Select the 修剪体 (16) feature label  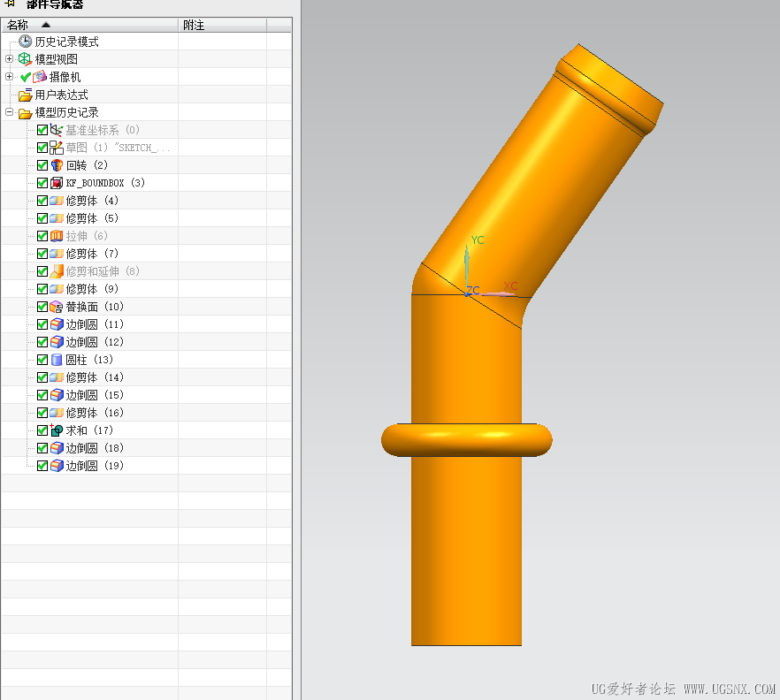tap(95, 413)
